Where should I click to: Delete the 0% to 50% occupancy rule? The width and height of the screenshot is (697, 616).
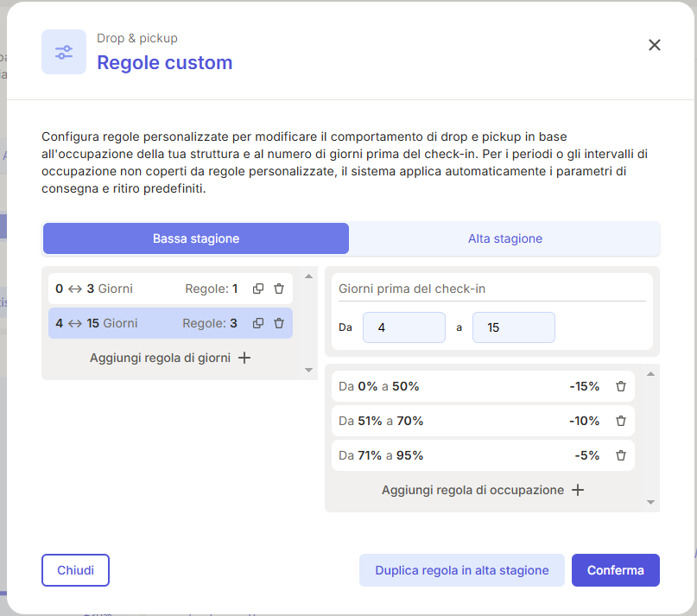(620, 386)
